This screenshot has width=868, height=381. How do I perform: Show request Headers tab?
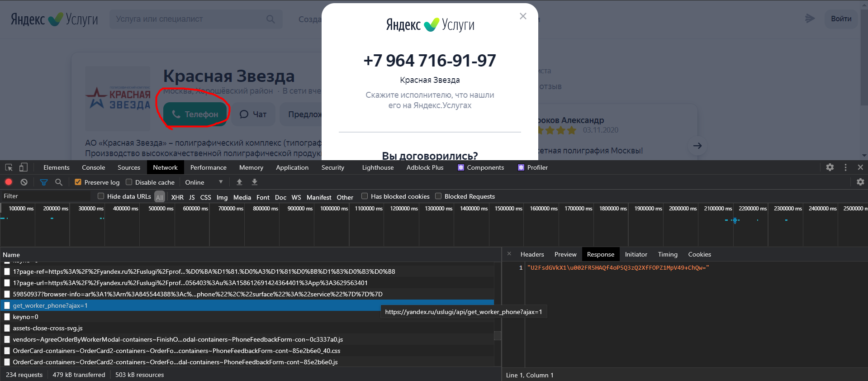532,254
